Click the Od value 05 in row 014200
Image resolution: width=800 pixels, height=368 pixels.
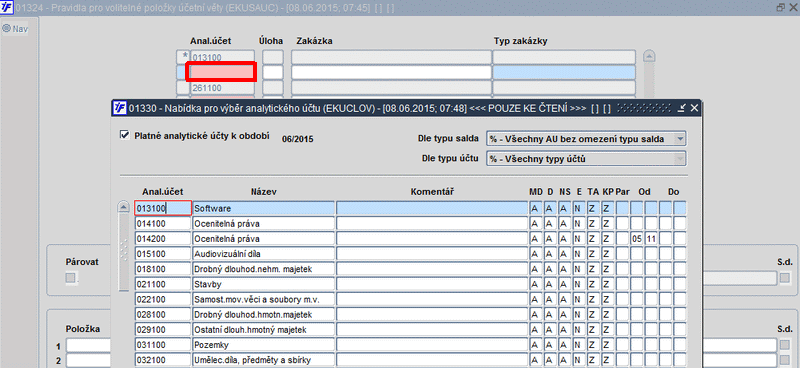(x=636, y=239)
